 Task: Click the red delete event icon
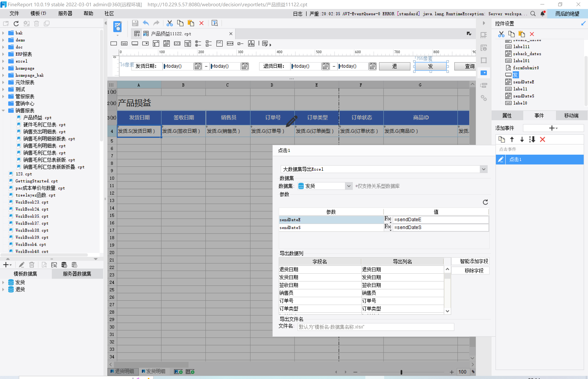click(x=542, y=140)
